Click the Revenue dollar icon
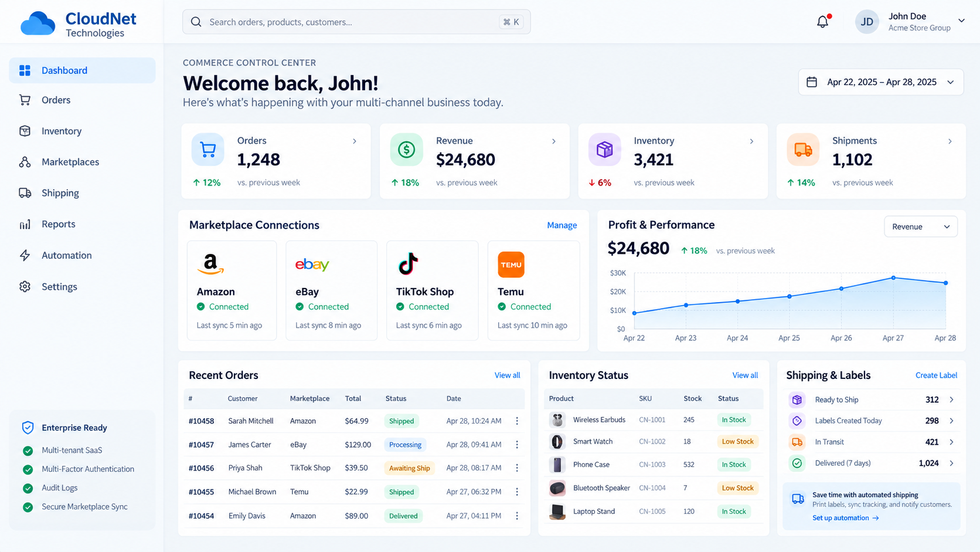980x552 pixels. point(406,150)
